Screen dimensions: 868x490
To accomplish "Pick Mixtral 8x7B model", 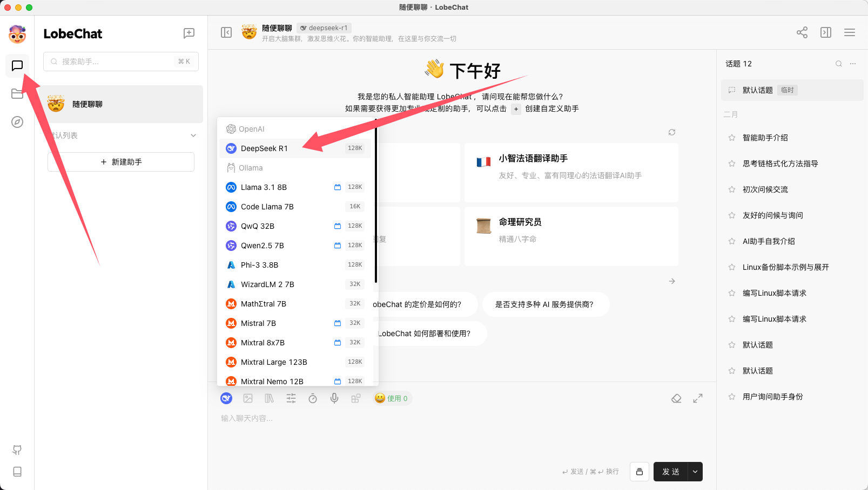I will pos(295,343).
